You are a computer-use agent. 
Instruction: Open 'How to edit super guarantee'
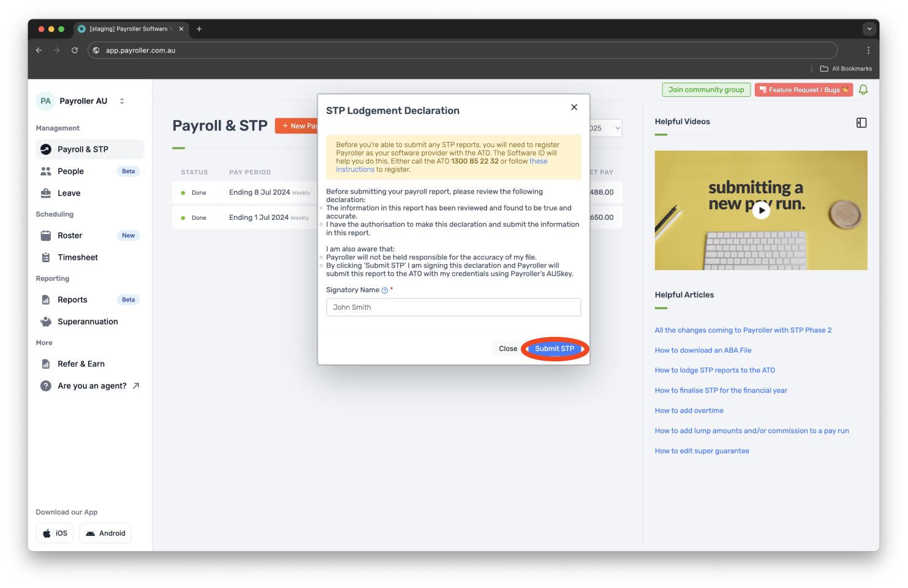[x=702, y=451]
